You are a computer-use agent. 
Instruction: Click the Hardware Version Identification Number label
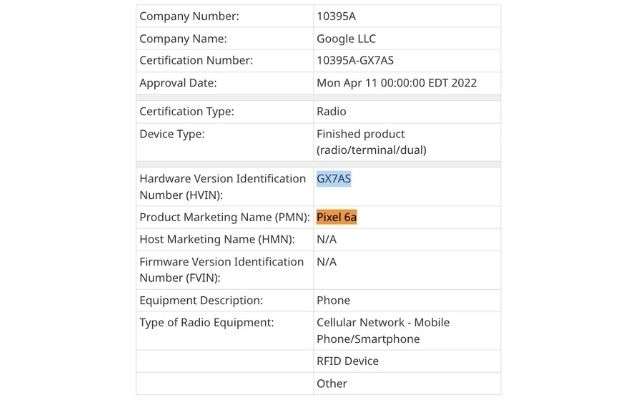(222, 186)
